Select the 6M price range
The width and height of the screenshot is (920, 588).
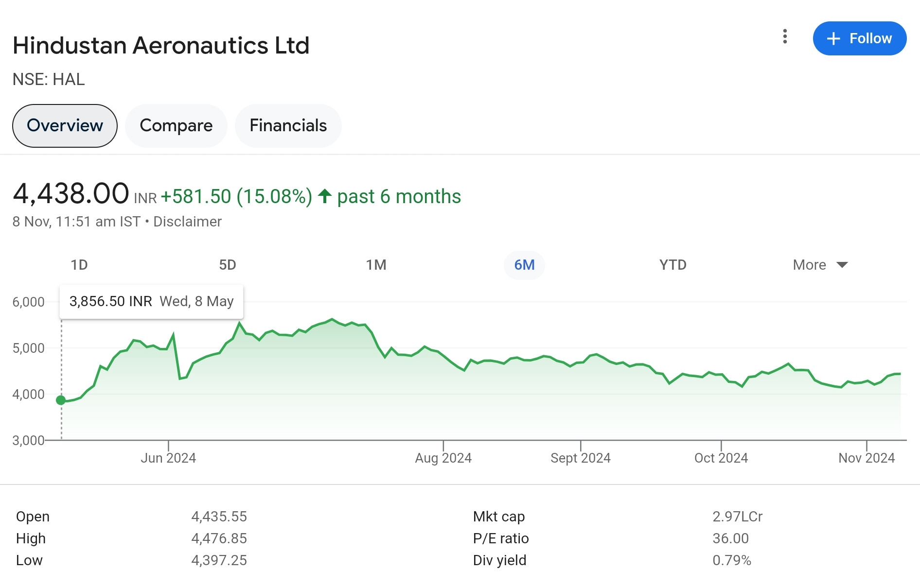point(524,265)
